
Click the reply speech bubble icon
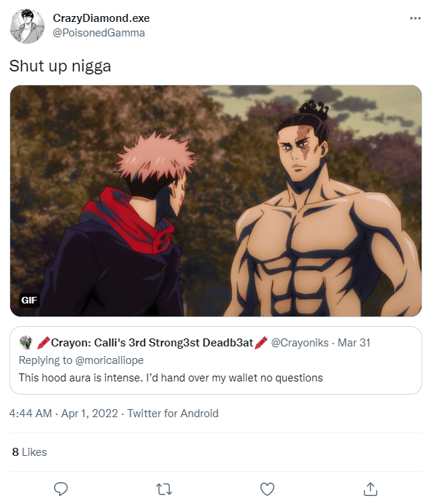point(61,489)
